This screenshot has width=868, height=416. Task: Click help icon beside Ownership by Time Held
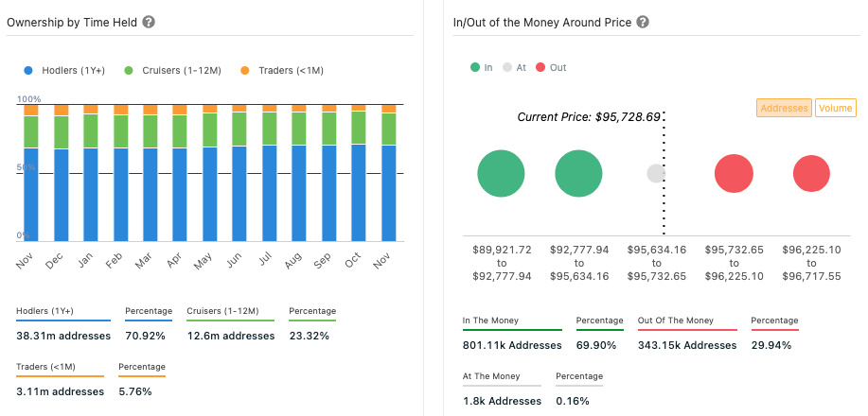(149, 22)
